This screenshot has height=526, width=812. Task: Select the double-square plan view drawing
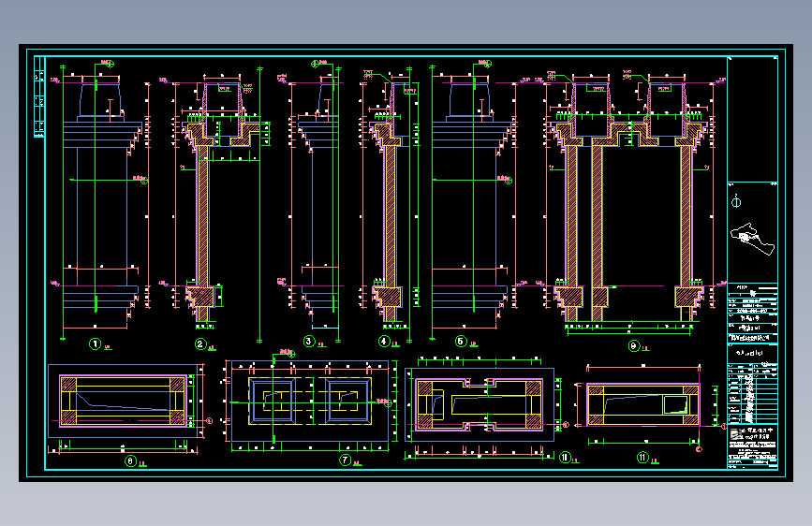(x=310, y=401)
